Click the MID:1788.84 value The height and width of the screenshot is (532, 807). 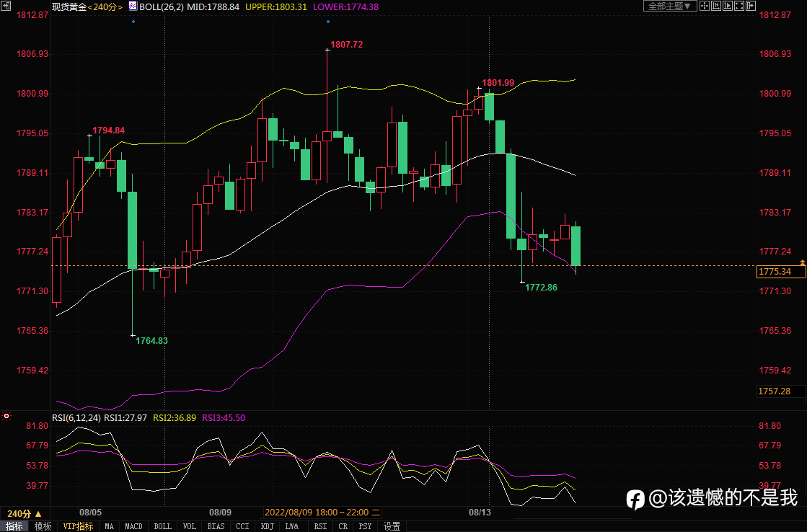click(213, 6)
